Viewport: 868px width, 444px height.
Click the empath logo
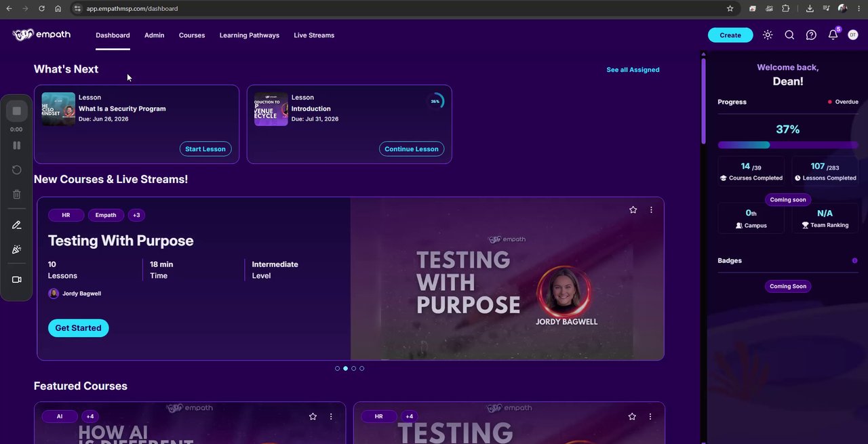[x=41, y=35]
